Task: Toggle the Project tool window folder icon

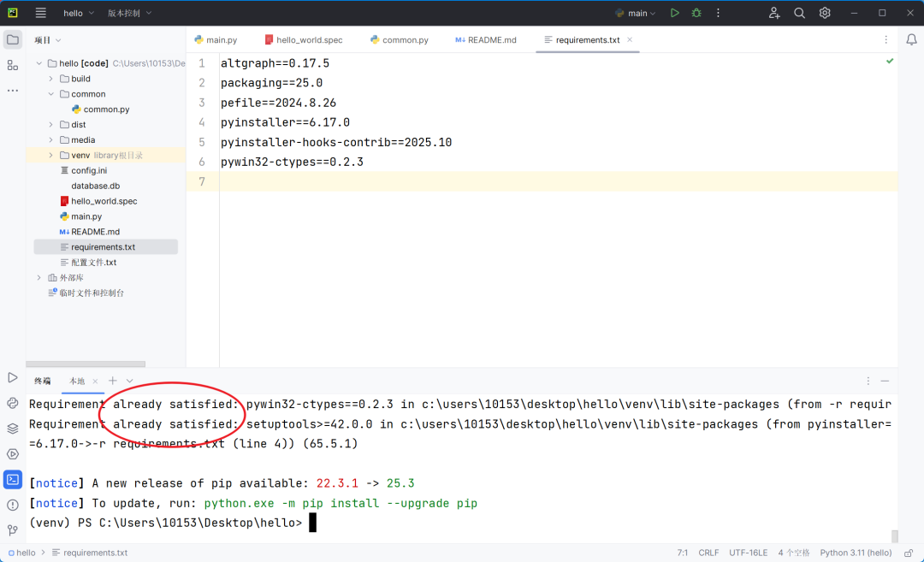Action: tap(12, 39)
